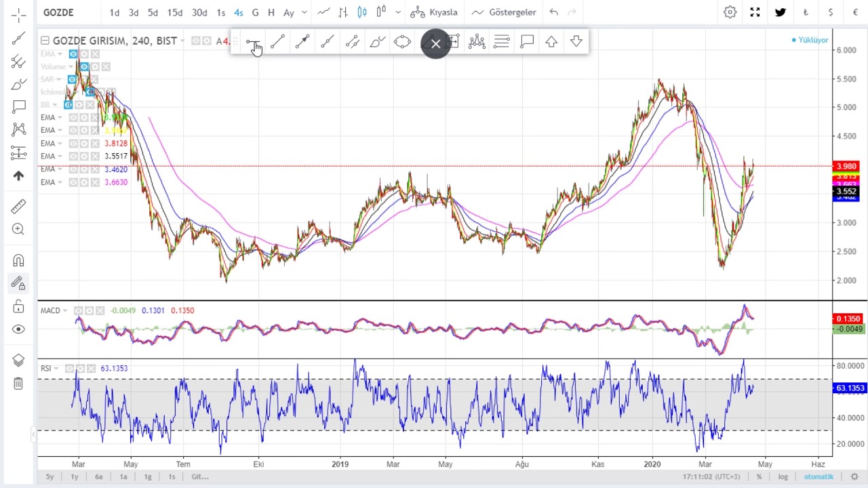
Task: Select the arrow-up icon tool in left sidebar
Action: [18, 176]
